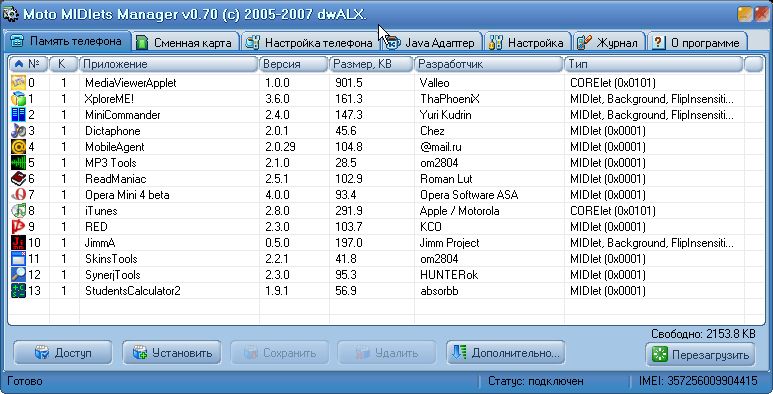
Task: Open the Журнал tab
Action: point(609,42)
